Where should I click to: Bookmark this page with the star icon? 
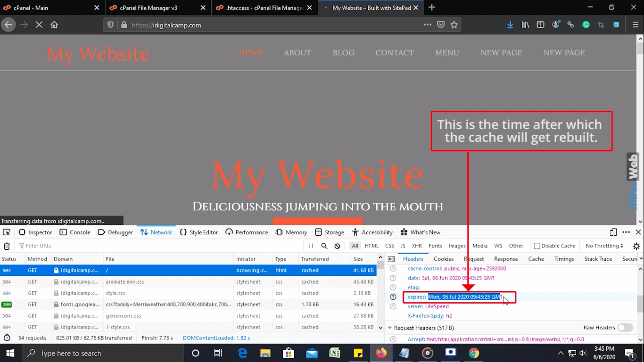pos(454,25)
